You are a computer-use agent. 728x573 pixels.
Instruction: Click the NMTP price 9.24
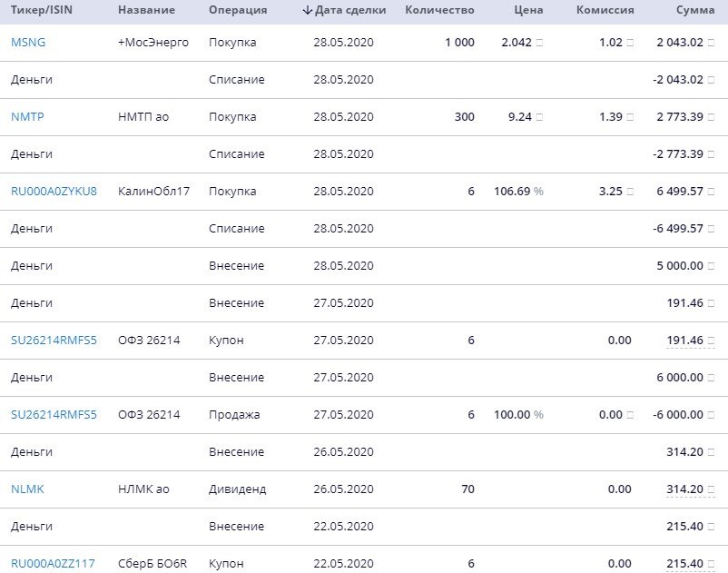[519, 116]
